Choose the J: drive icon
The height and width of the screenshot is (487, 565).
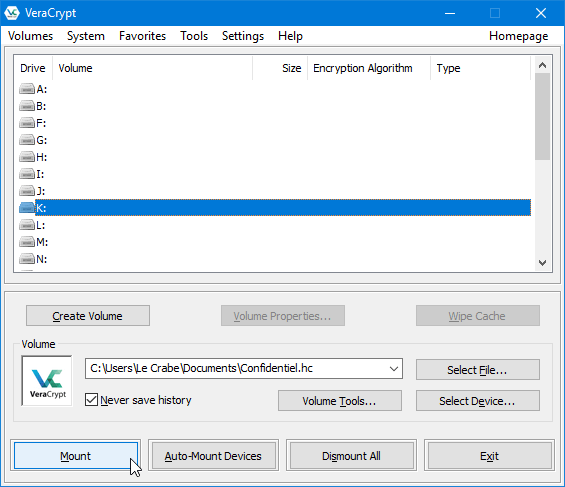pos(27,191)
